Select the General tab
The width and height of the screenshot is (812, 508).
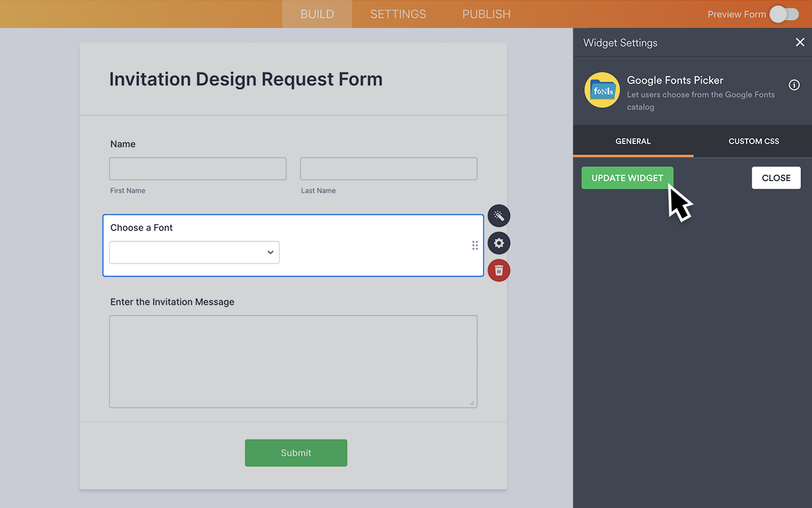632,141
